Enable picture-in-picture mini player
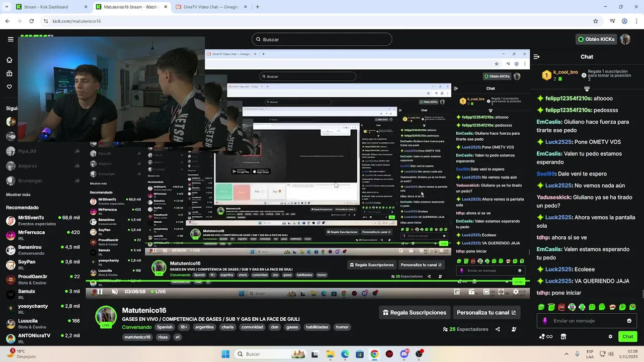Image resolution: width=644 pixels, height=362 pixels. click(457, 292)
